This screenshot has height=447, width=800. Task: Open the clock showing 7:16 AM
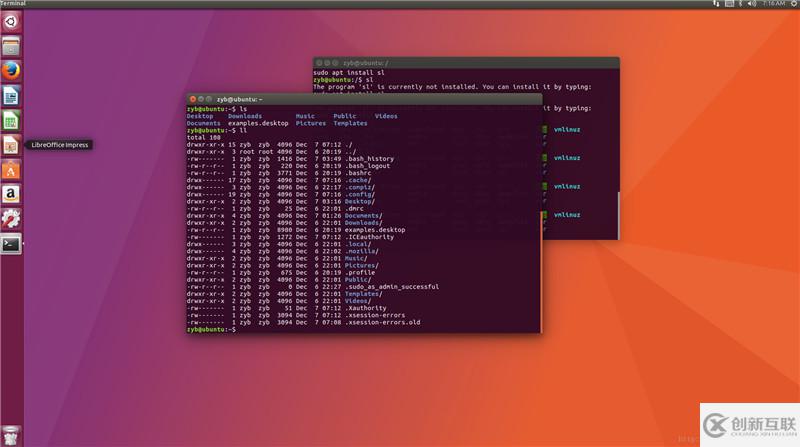[773, 4]
